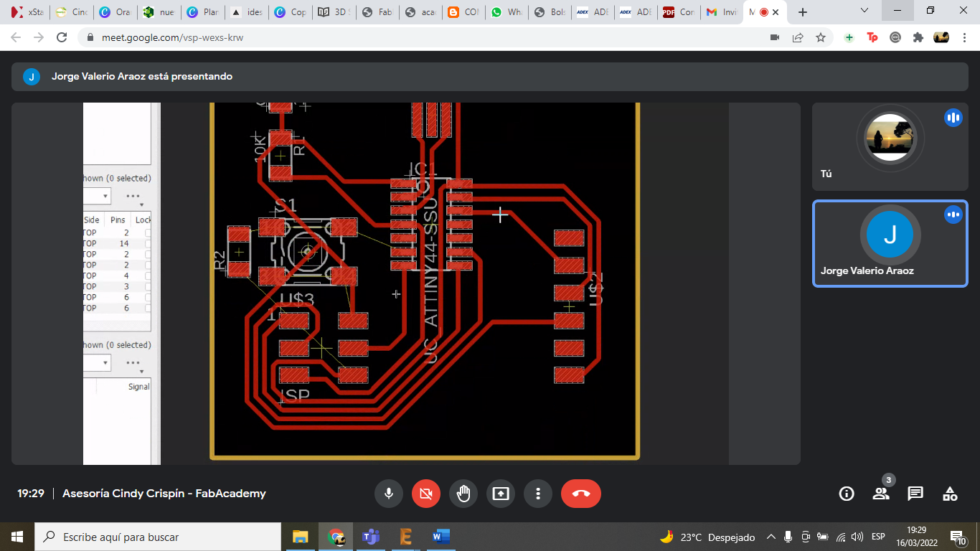Open the chat with everyone panel
Viewport: 980px width, 551px height.
[915, 494]
